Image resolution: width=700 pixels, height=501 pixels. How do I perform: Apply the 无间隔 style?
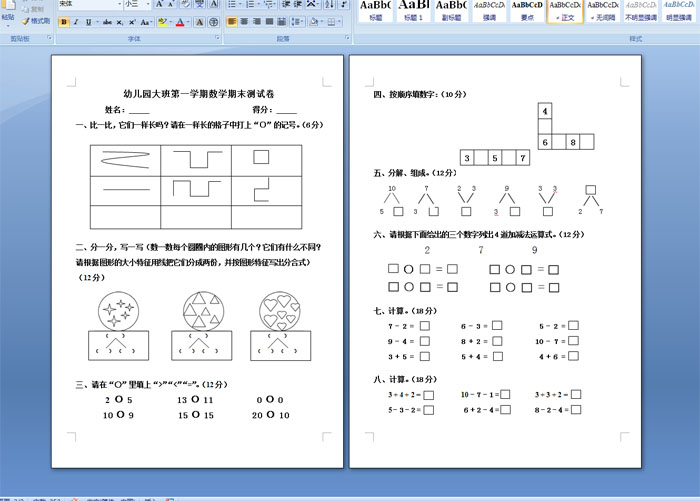pyautogui.click(x=603, y=11)
